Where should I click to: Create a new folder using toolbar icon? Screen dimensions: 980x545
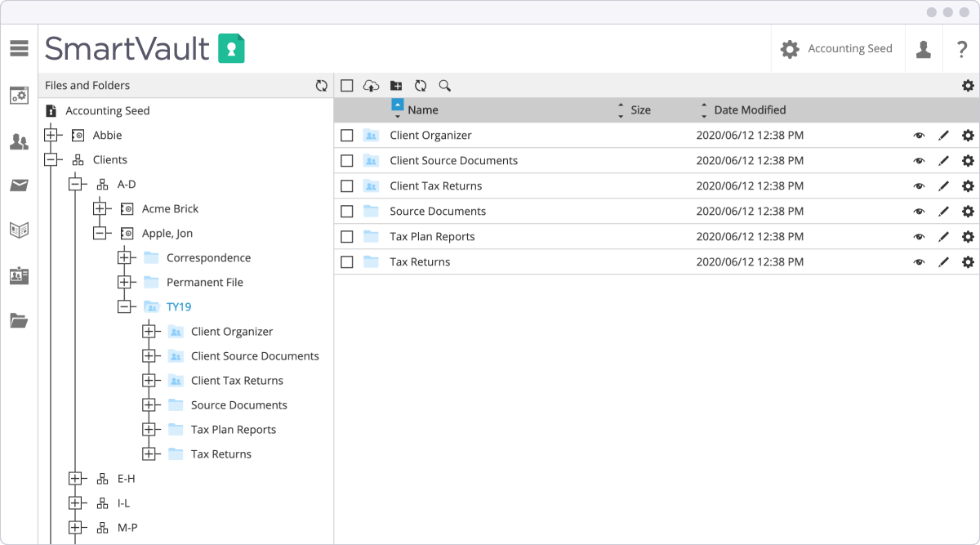[x=396, y=85]
